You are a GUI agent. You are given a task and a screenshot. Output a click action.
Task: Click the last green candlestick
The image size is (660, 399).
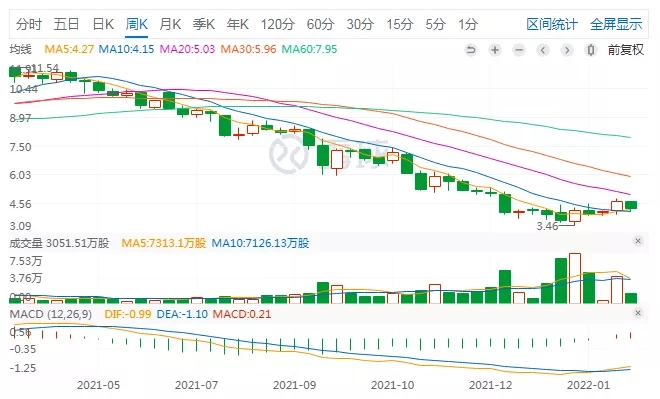631,205
